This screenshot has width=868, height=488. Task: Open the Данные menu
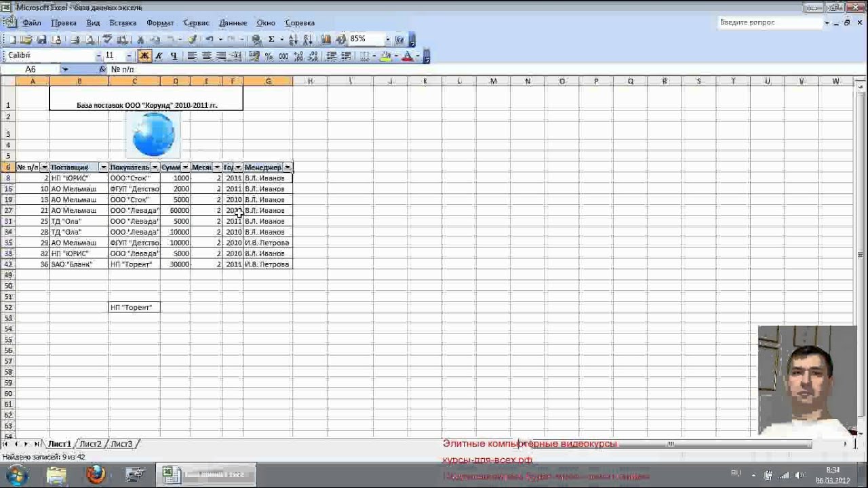(x=233, y=23)
